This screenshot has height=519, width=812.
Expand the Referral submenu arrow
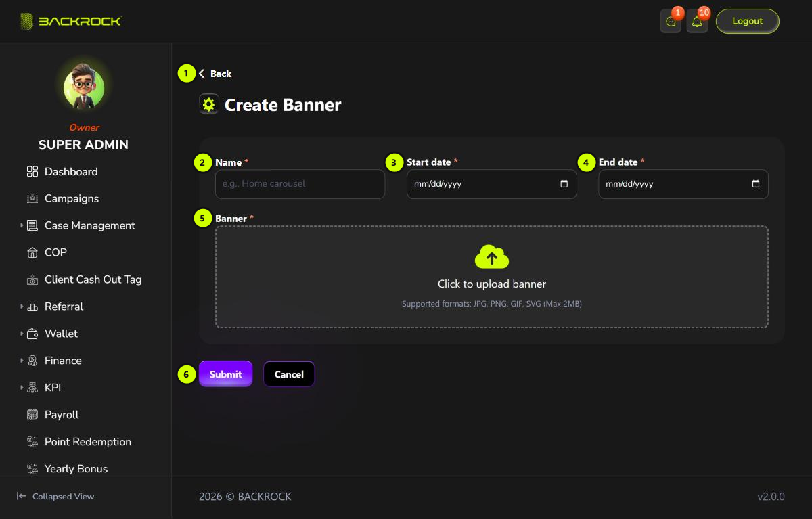(x=22, y=307)
